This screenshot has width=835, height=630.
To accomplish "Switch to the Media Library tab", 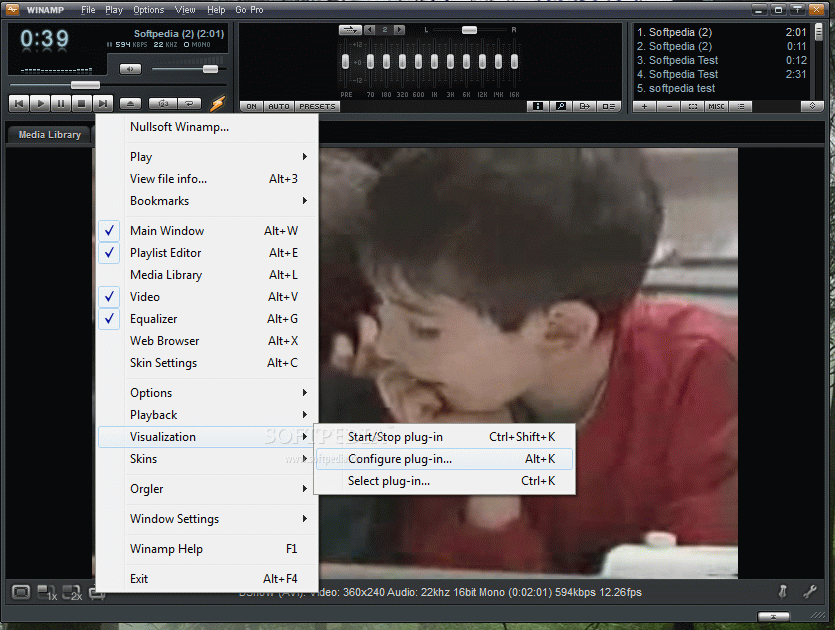I will [x=50, y=135].
